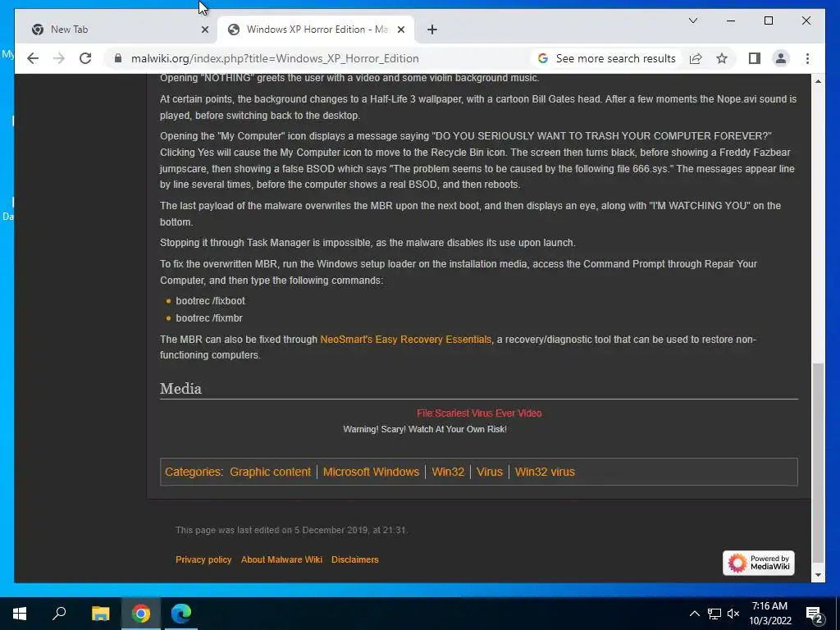
Task: Click the text bootrec /fixboot
Action: coord(210,301)
